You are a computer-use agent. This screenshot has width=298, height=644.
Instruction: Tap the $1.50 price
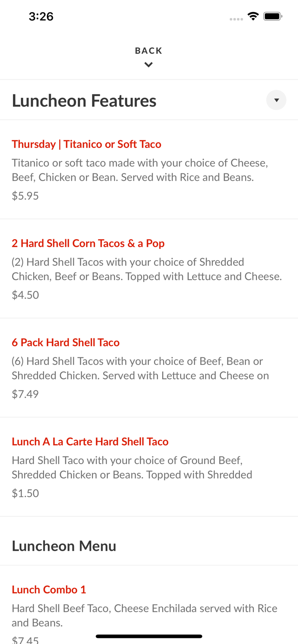click(x=25, y=493)
